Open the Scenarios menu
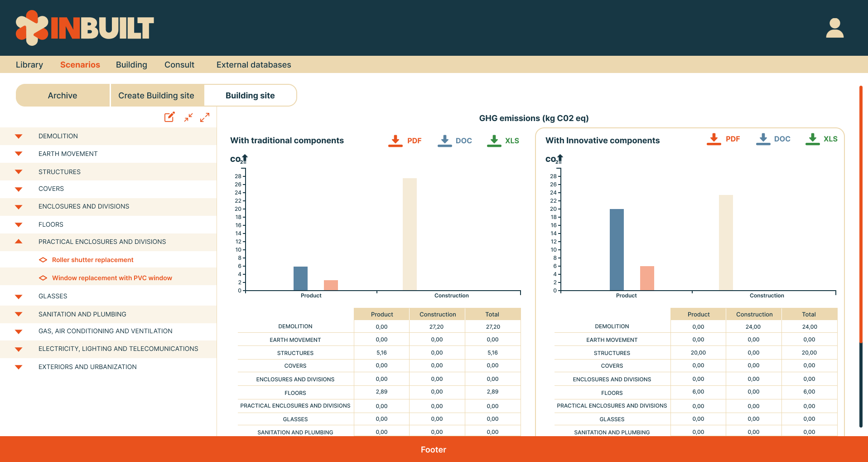This screenshot has width=868, height=462. pos(80,65)
